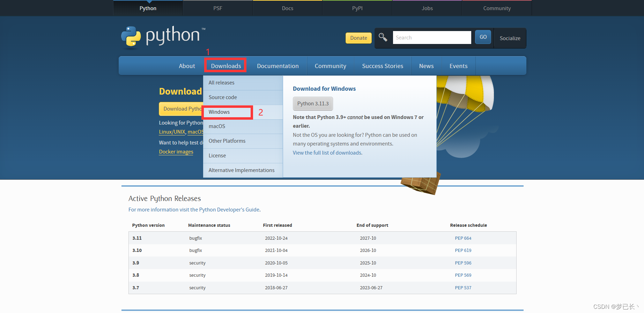Open PEP 664 release schedule link

463,238
